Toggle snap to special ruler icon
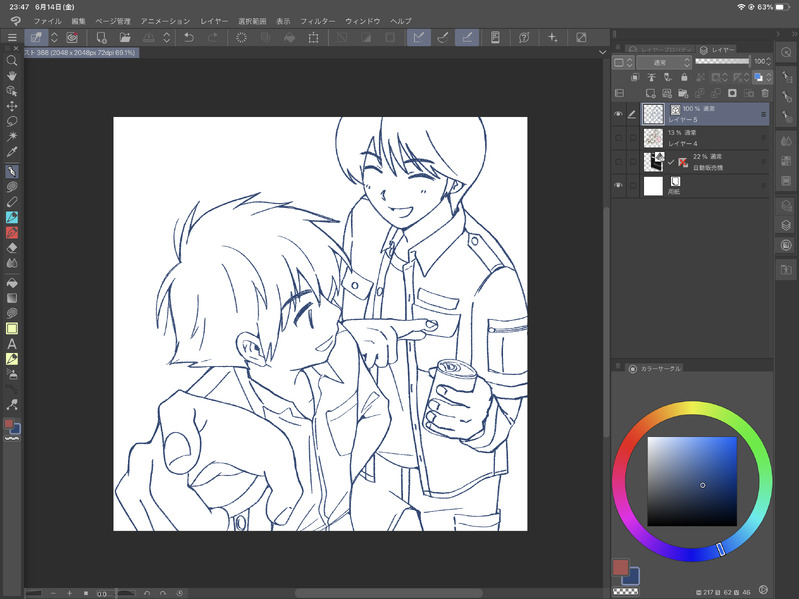Viewport: 799px width, 599px height. (x=443, y=37)
